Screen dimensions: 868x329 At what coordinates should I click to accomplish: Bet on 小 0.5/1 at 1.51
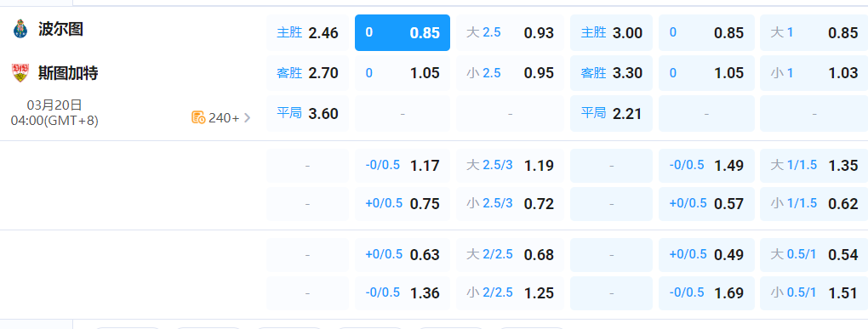814,293
